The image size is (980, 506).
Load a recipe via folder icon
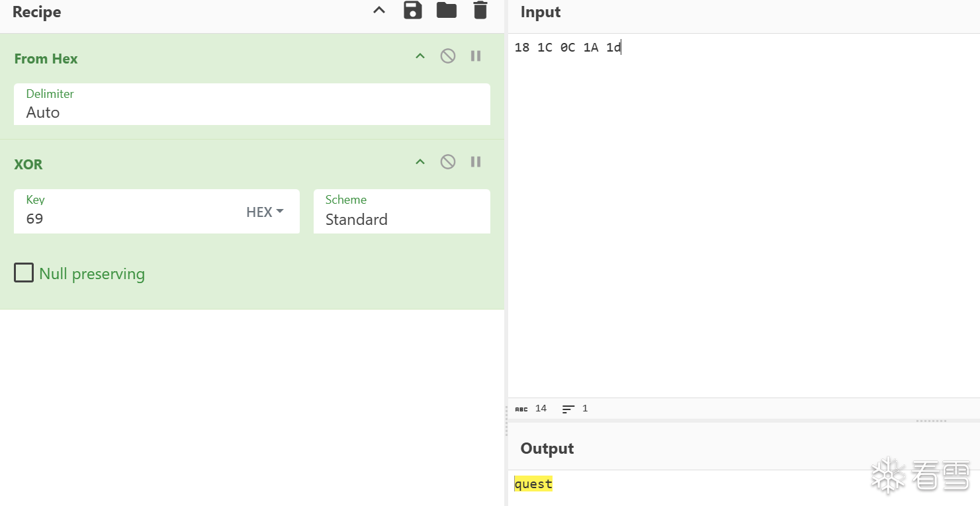coord(447,11)
